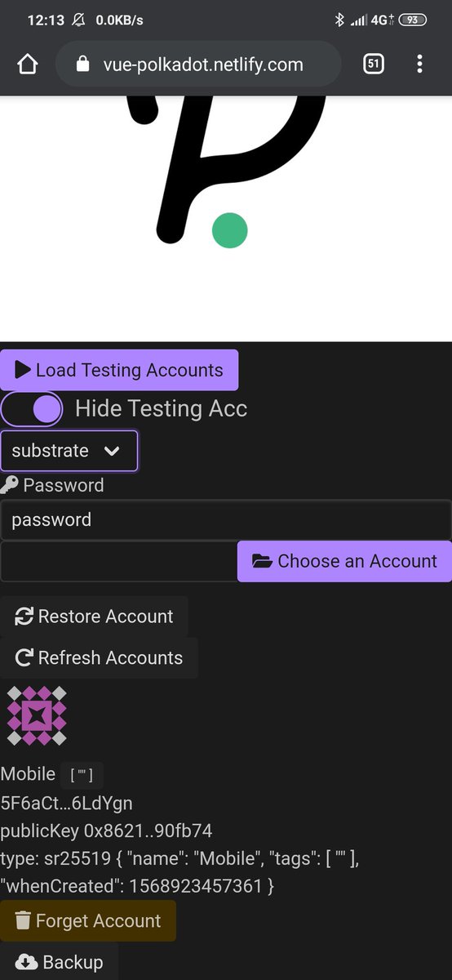Screen dimensions: 452x980
Task: Tap the 5F6aCt…6LdYgn account address
Action: 67,804
